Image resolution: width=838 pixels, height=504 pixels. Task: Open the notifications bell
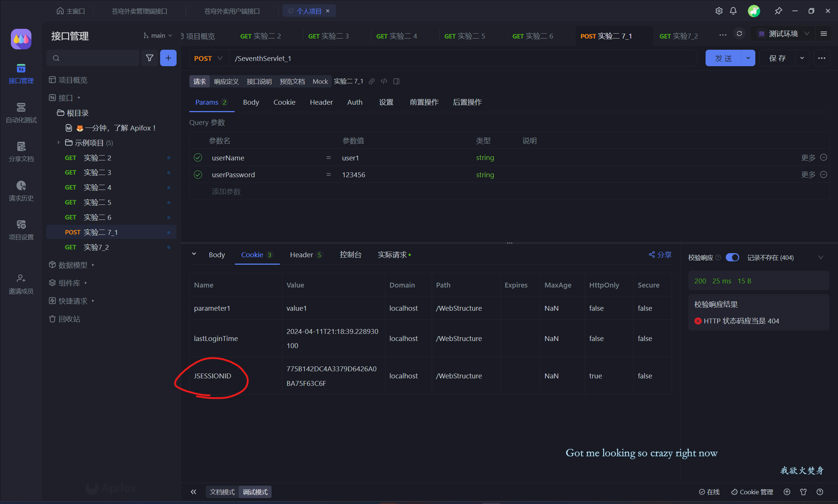(733, 11)
